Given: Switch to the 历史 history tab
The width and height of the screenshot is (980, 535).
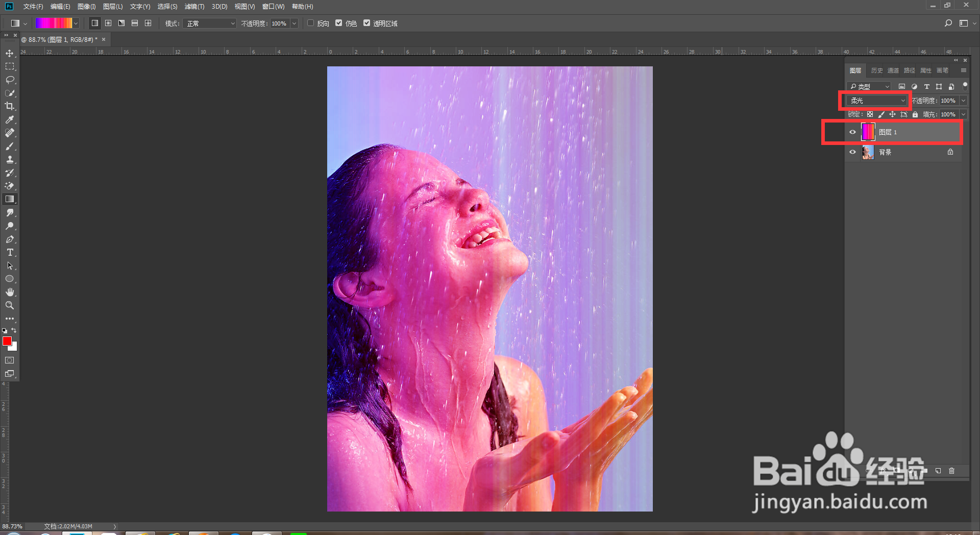Looking at the screenshot, I should 877,70.
